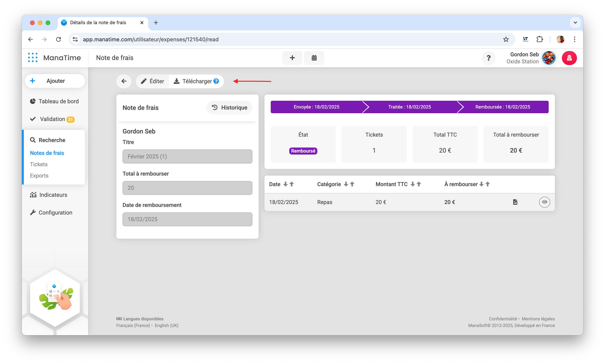Click the Date de remboursement field

click(188, 219)
